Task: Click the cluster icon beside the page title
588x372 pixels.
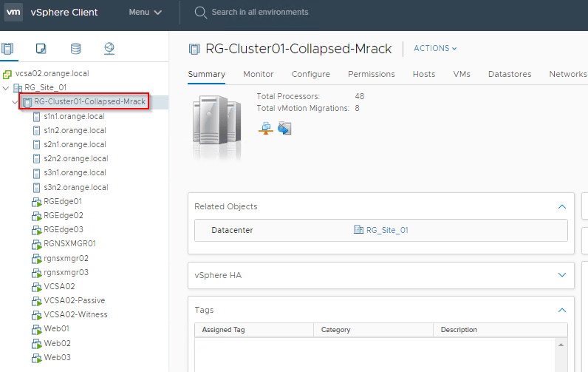Action: click(x=194, y=49)
